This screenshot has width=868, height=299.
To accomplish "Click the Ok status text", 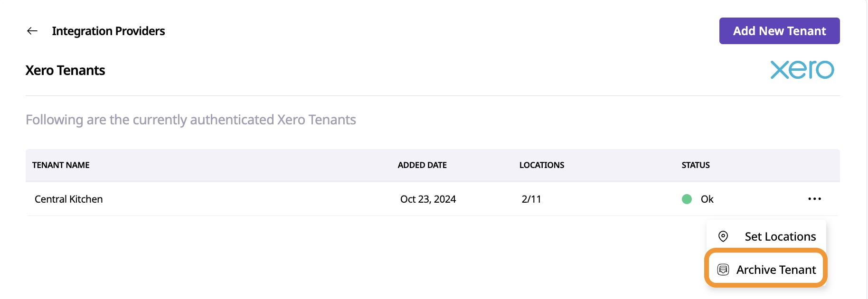I will click(x=707, y=199).
